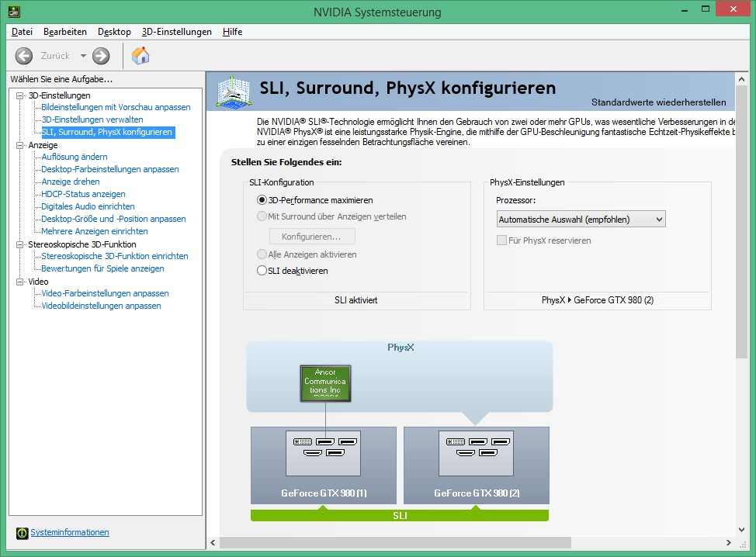Image resolution: width=756 pixels, height=557 pixels.
Task: Open Anzeige drehen
Action: tap(71, 182)
